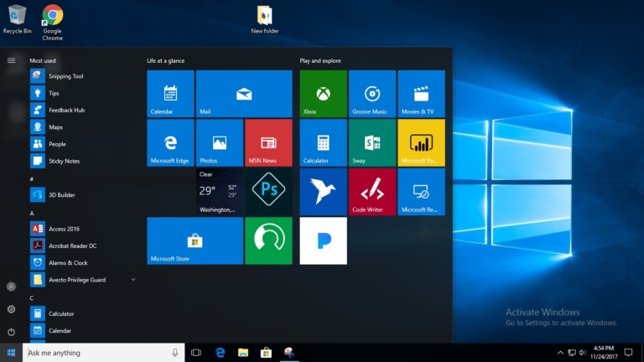The image size is (644, 362).
Task: Open Task View on the taskbar
Action: [x=196, y=353]
